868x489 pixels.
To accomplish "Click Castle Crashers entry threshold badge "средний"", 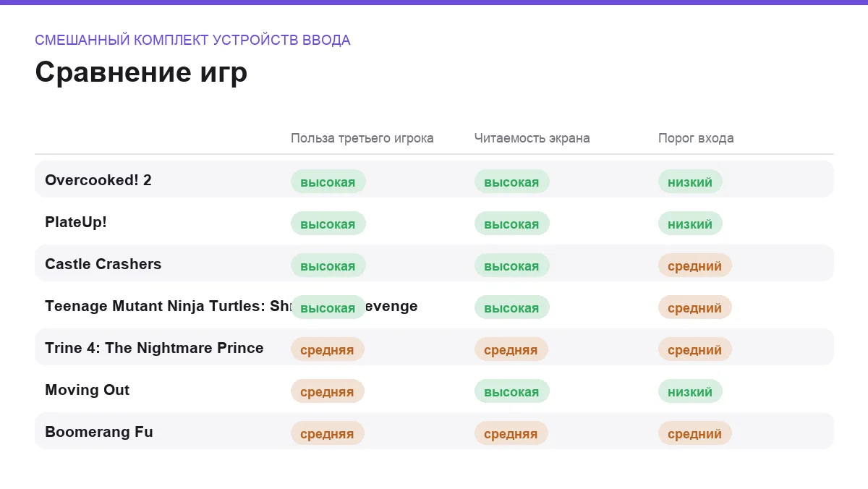I will tap(695, 265).
